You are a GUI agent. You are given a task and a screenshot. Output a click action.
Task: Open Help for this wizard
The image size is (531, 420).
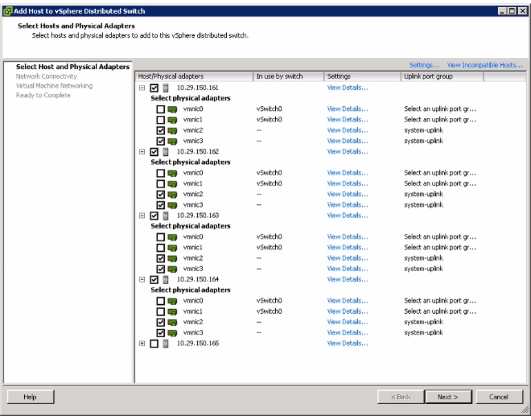(x=30, y=397)
